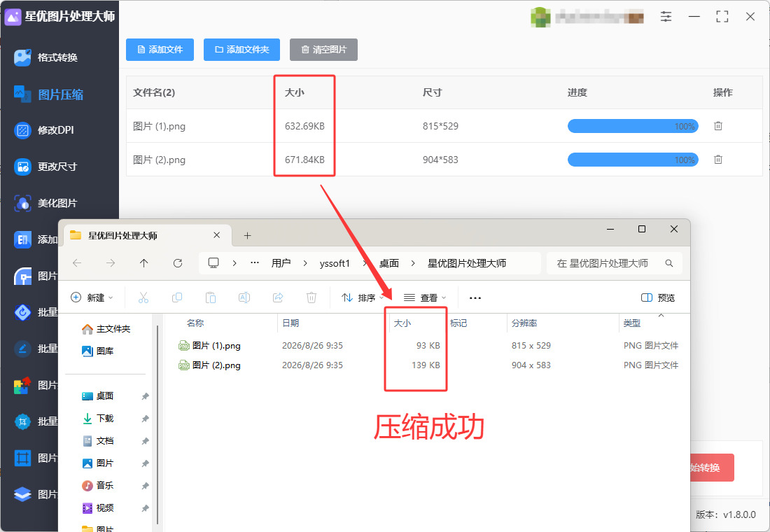This screenshot has width=770, height=532.
Task: Open 文档 in navigation pane
Action: pos(98,441)
